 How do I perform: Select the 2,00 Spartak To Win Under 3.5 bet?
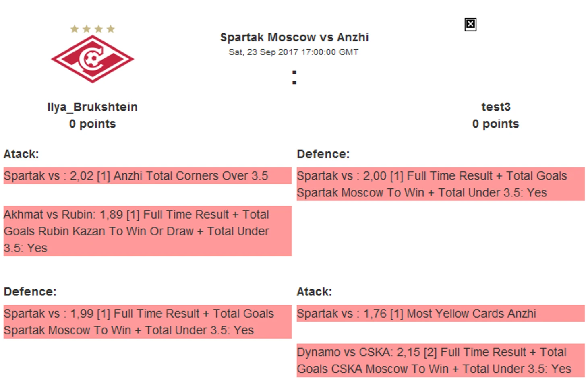pyautogui.click(x=440, y=184)
